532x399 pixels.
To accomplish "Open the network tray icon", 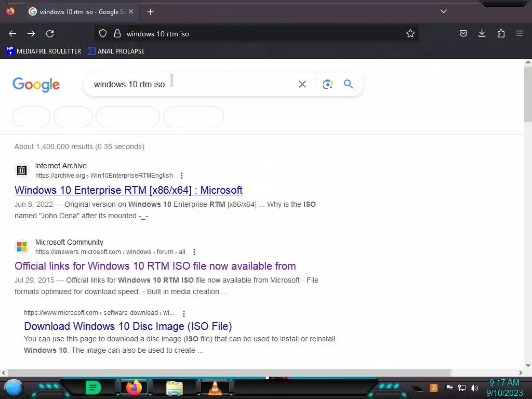I will 462,388.
